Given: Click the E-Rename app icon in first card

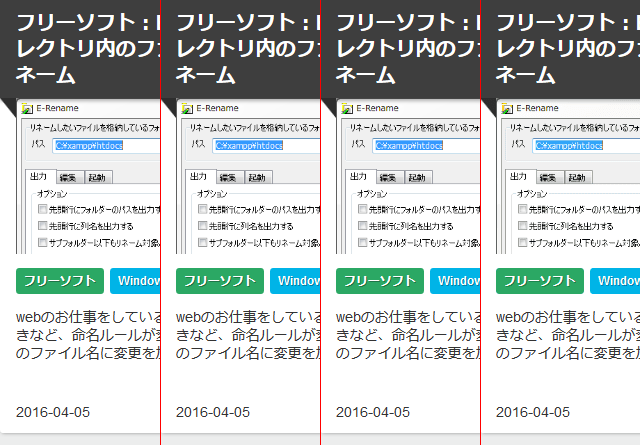Looking at the screenshot, I should pos(27,108).
